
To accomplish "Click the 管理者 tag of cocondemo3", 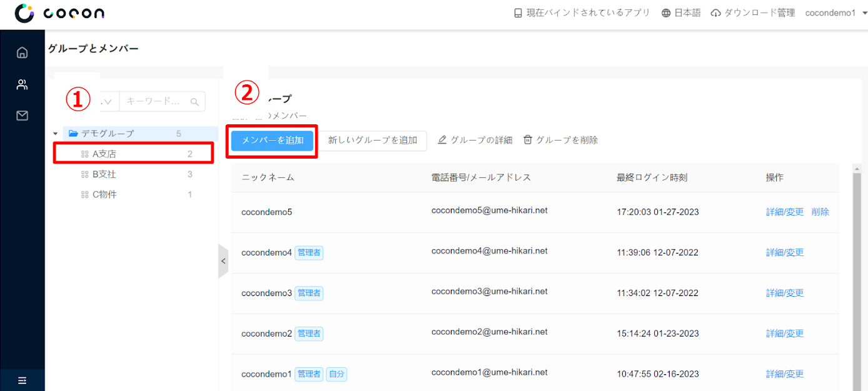I will (x=309, y=293).
